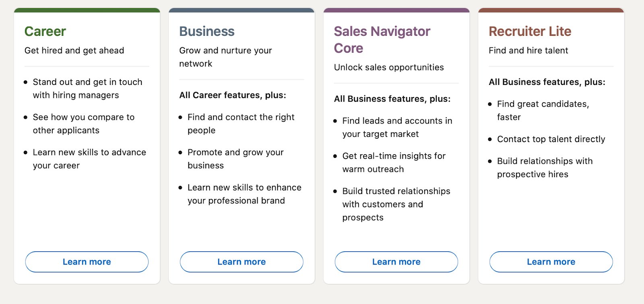This screenshot has width=644, height=304.
Task: Click 'Contact top talent directly' bullet
Action: coord(551,139)
